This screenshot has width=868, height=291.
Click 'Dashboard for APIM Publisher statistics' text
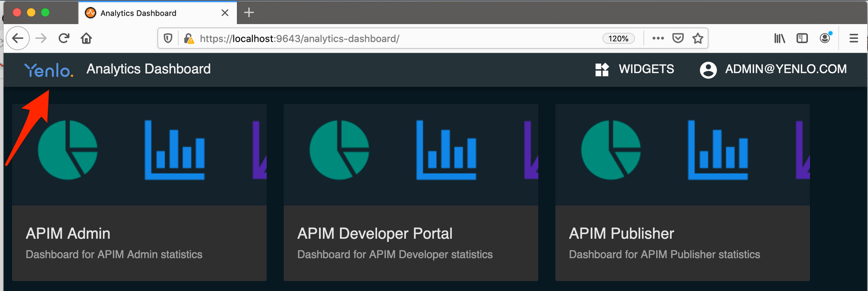[665, 255]
